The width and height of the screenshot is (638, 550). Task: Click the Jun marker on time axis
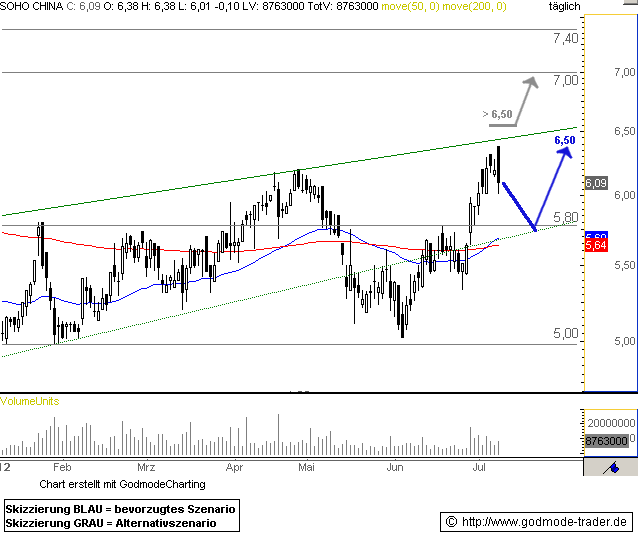[395, 467]
